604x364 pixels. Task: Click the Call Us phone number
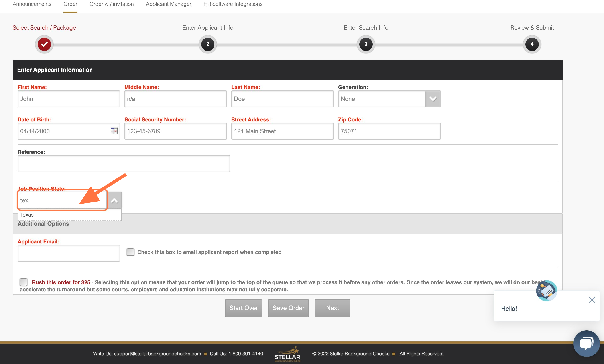click(x=246, y=354)
